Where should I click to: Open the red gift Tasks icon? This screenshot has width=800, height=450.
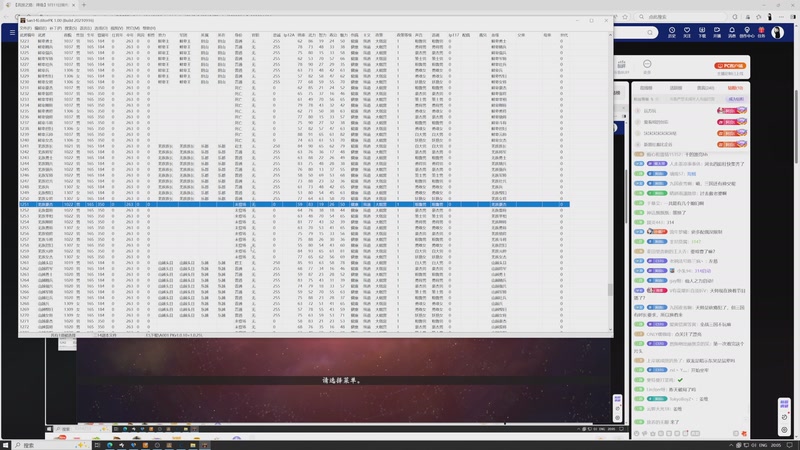tap(761, 32)
